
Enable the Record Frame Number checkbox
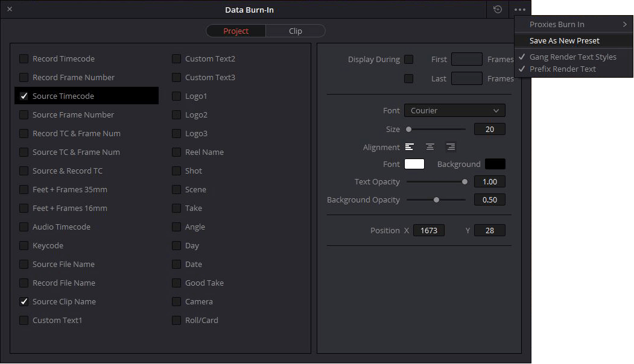point(24,78)
